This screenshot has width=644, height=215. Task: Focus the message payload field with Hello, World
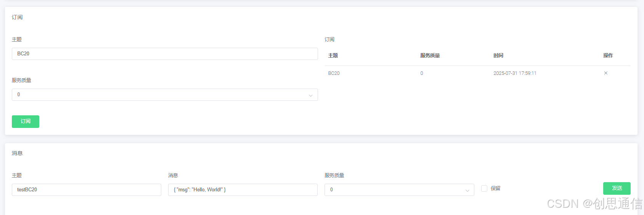pyautogui.click(x=243, y=190)
